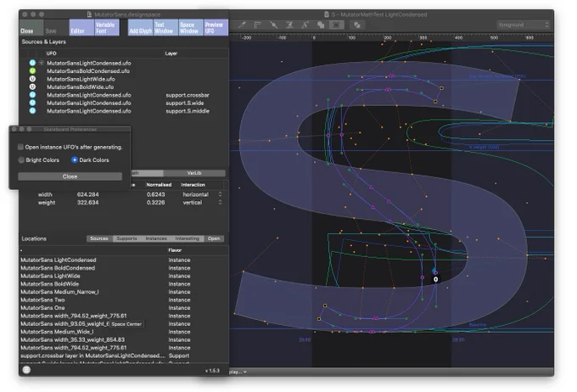Click the Close toolbar button in designspace window
The height and width of the screenshot is (392, 577).
(x=31, y=28)
